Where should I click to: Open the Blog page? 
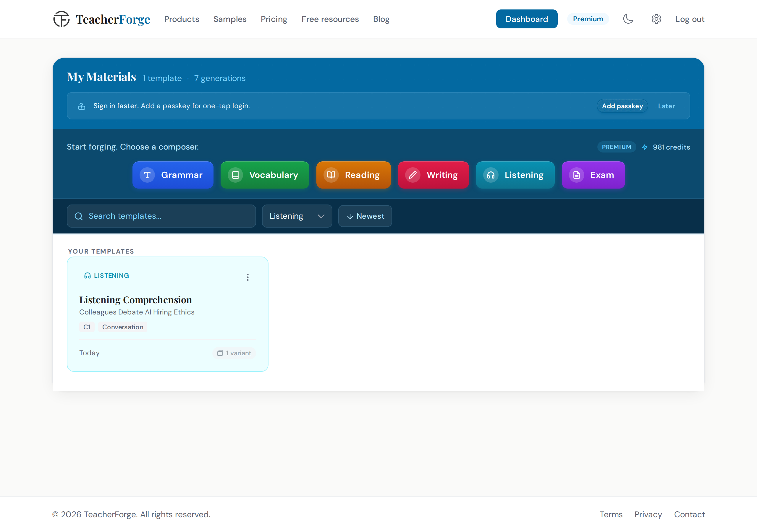(x=381, y=19)
